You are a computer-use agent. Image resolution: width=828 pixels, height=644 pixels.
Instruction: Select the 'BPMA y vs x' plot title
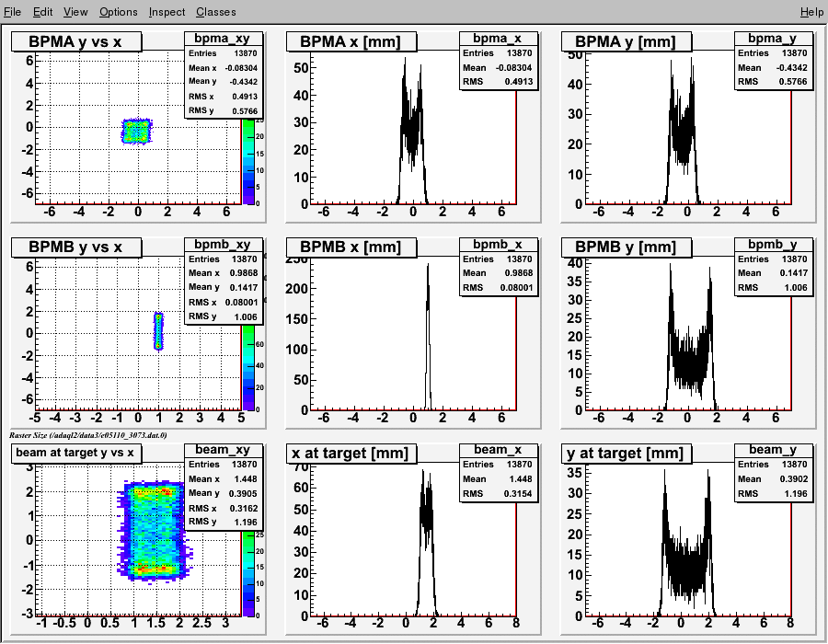tap(76, 41)
